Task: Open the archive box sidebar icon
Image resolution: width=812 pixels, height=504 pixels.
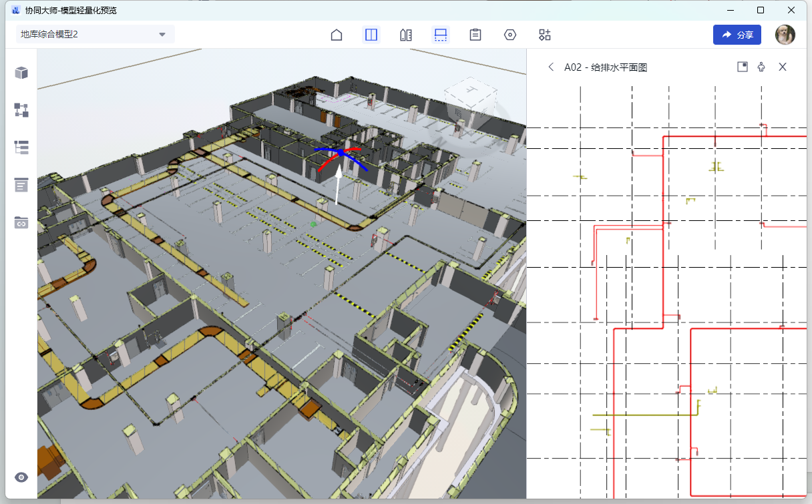Action: (21, 185)
